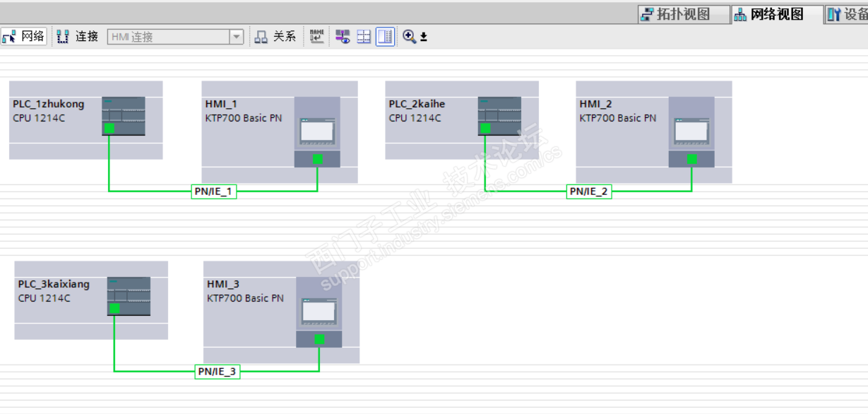Image resolution: width=868 pixels, height=414 pixels.
Task: Click CPU 1214C text under PLC_3kaixiang
Action: tap(44, 298)
